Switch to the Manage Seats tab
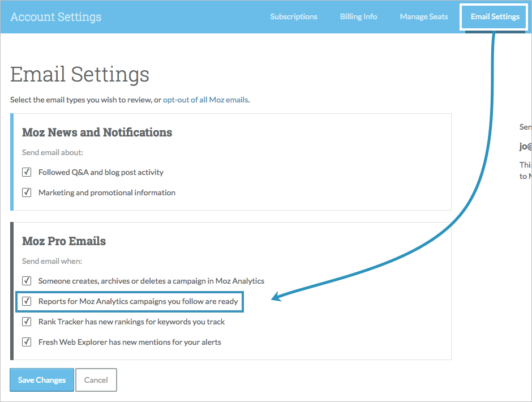Screen dimensions: 532x402 [424, 16]
